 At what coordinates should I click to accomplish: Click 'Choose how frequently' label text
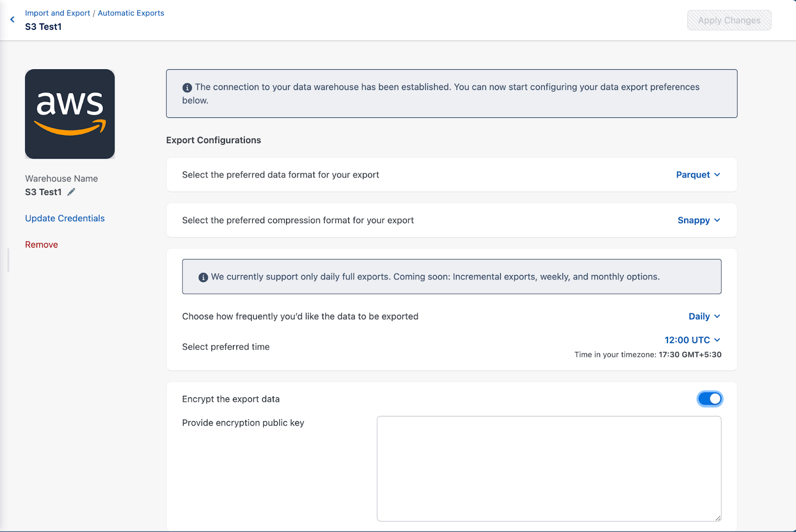300,316
